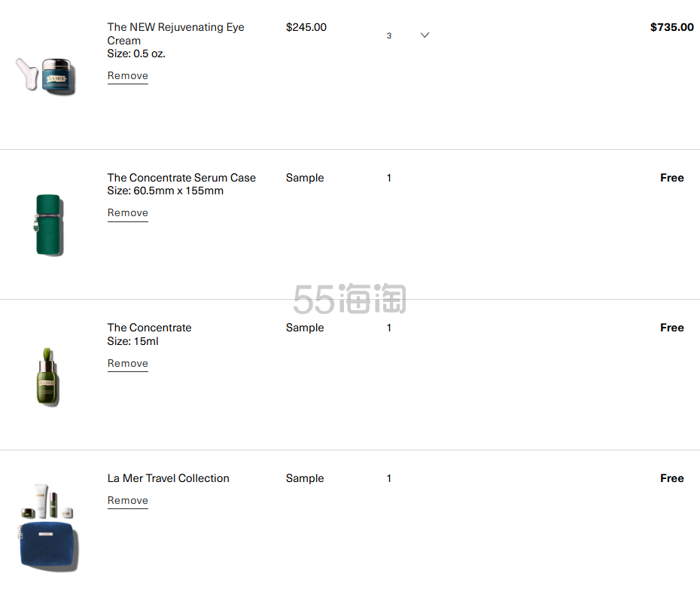Click the Free price for Travel Collection
700x598 pixels.
pyautogui.click(x=672, y=477)
